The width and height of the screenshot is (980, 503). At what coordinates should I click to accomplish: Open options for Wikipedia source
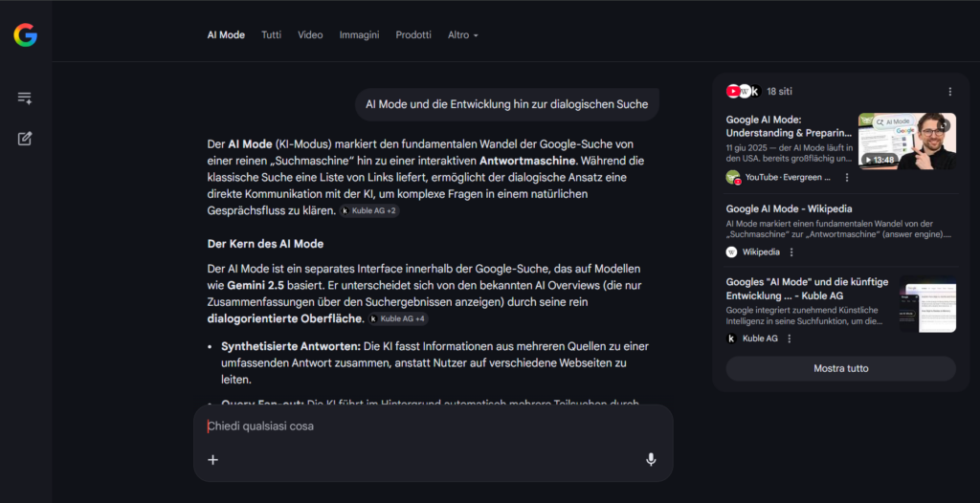(791, 252)
